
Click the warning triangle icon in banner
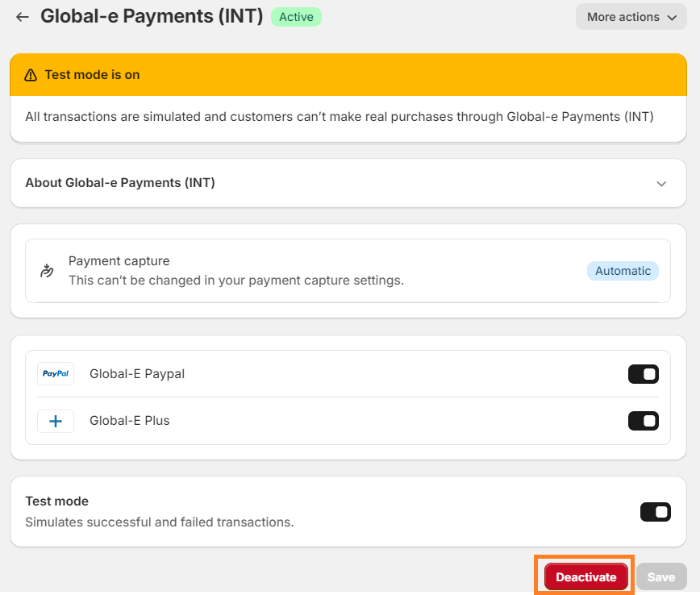[x=31, y=75]
